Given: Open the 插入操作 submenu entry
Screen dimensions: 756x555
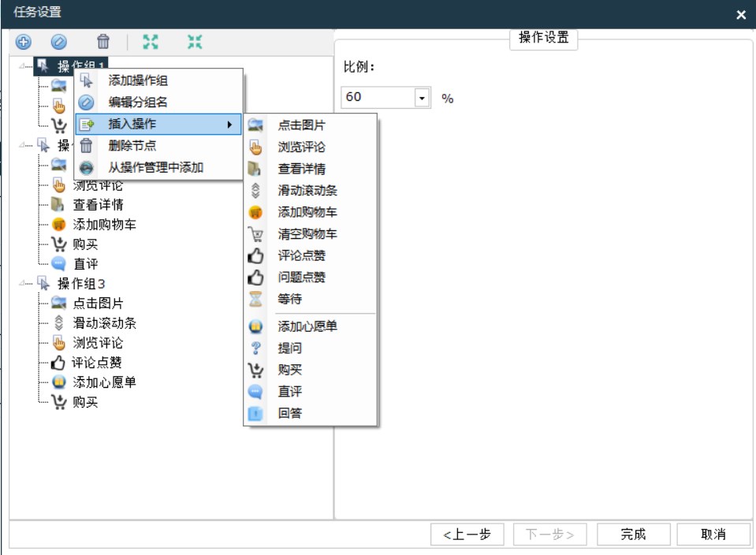Looking at the screenshot, I should (x=158, y=124).
